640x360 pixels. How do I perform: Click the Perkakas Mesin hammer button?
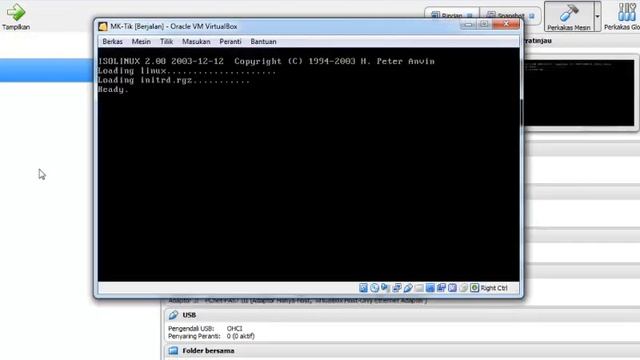pyautogui.click(x=569, y=16)
